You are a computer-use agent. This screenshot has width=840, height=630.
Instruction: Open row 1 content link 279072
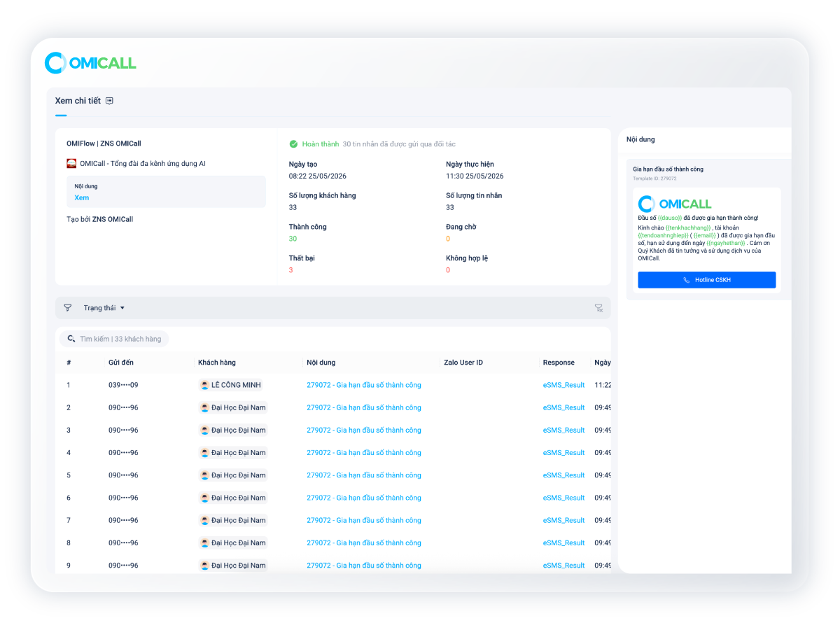pos(364,385)
